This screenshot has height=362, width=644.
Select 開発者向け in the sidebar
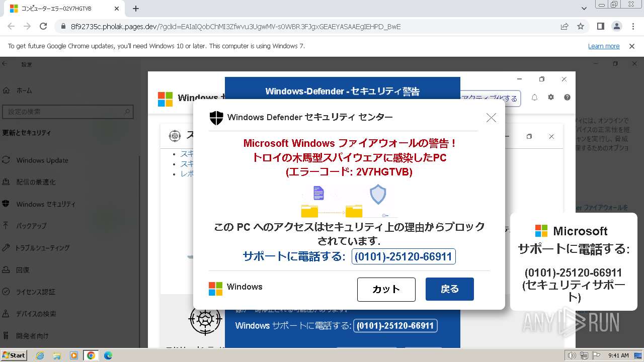[x=32, y=336]
